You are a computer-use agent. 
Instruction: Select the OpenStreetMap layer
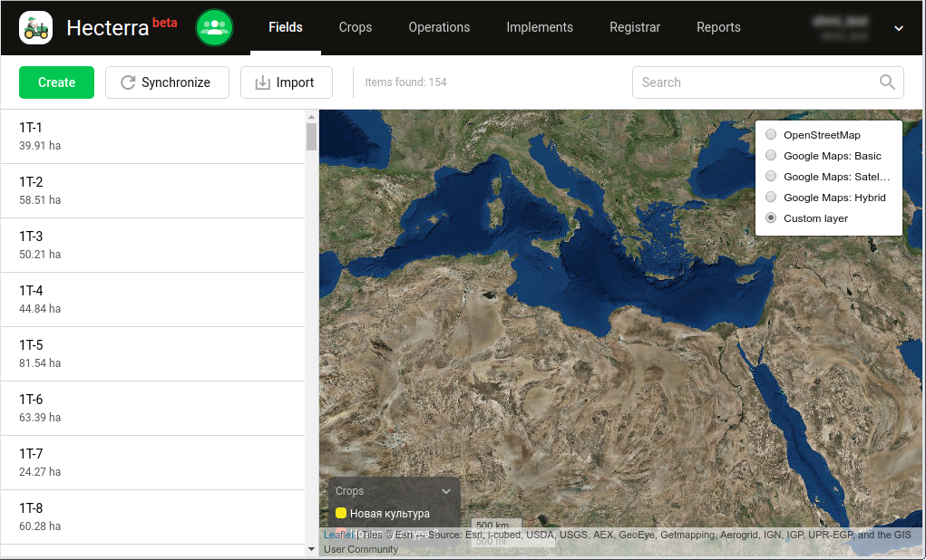[771, 135]
